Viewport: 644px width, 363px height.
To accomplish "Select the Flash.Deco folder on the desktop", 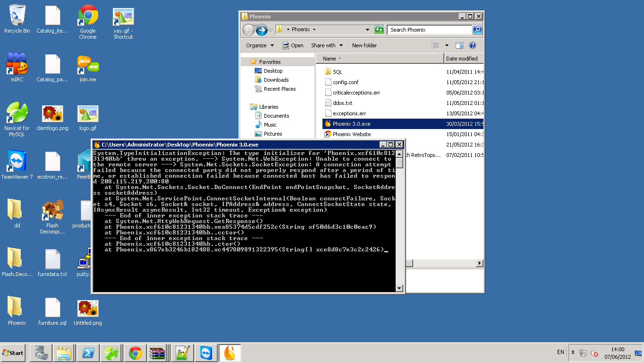I will 17,262.
